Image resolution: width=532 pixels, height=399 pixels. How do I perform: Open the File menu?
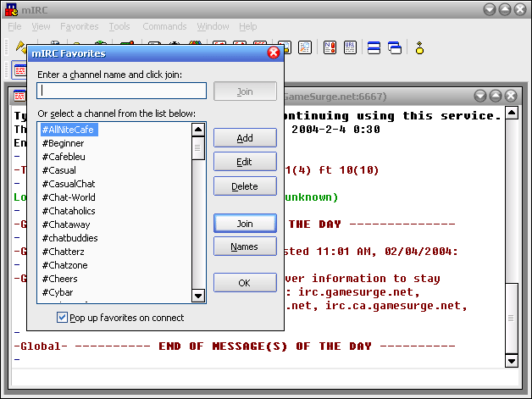[x=14, y=26]
